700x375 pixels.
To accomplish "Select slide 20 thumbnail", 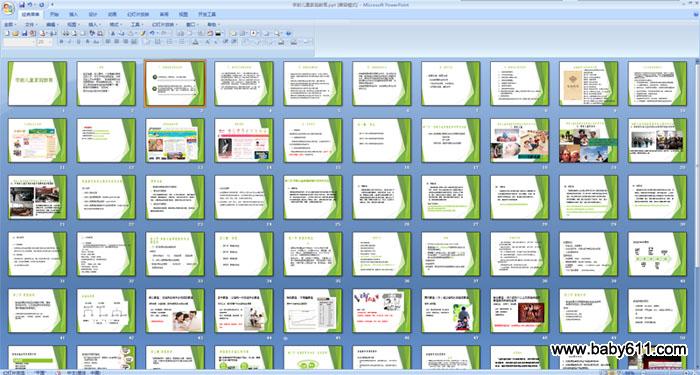I will click(x=657, y=140).
